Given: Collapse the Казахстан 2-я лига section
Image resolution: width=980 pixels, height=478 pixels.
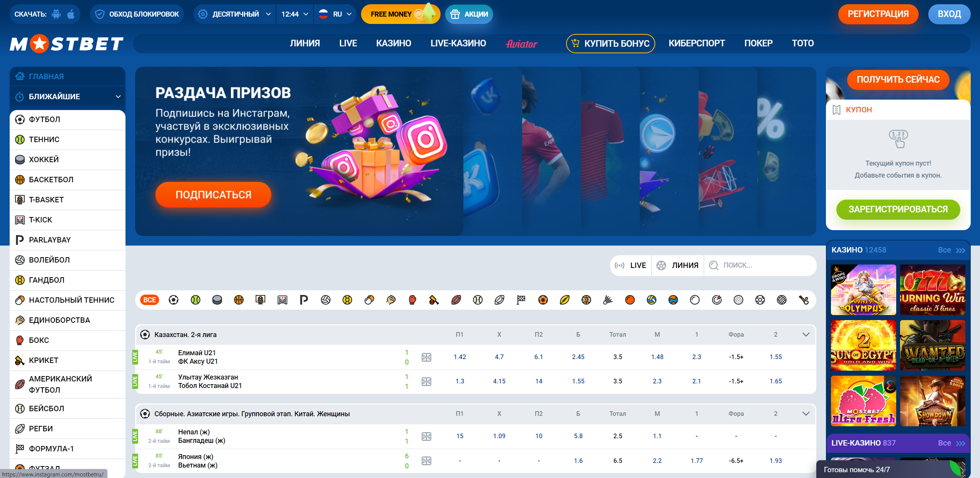Looking at the screenshot, I should [805, 334].
